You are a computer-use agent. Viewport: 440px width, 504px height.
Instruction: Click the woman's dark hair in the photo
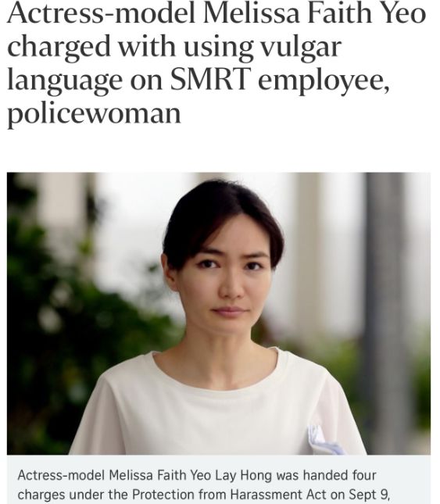pyautogui.click(x=222, y=216)
